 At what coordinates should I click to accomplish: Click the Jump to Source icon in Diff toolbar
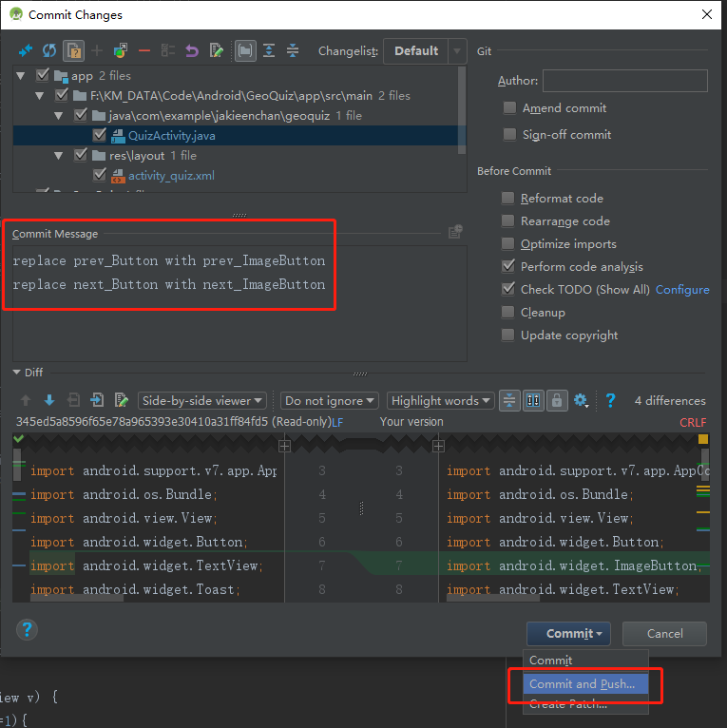122,400
